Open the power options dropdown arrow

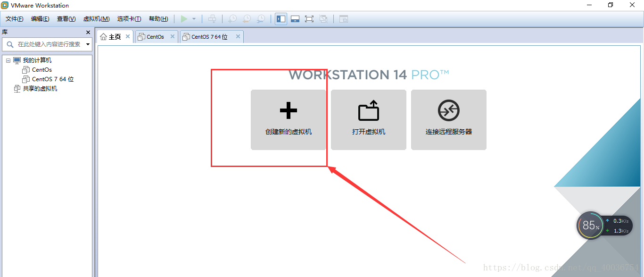194,19
